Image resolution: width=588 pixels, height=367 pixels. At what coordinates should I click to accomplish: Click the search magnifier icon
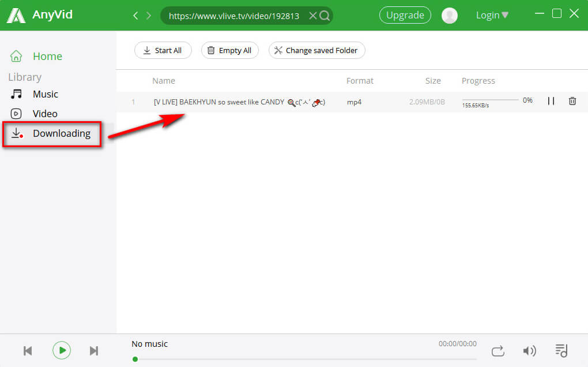325,16
